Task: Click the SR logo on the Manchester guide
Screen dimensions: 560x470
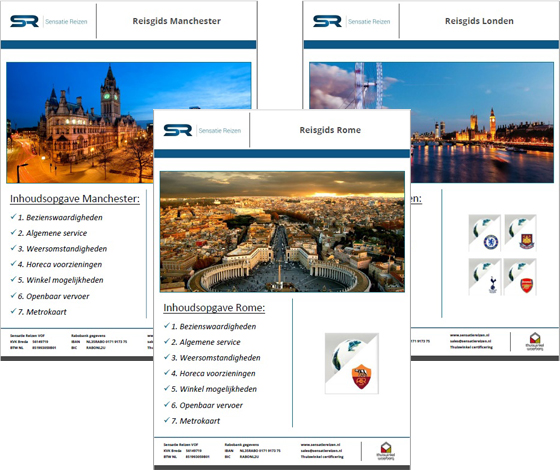Action: [24, 21]
